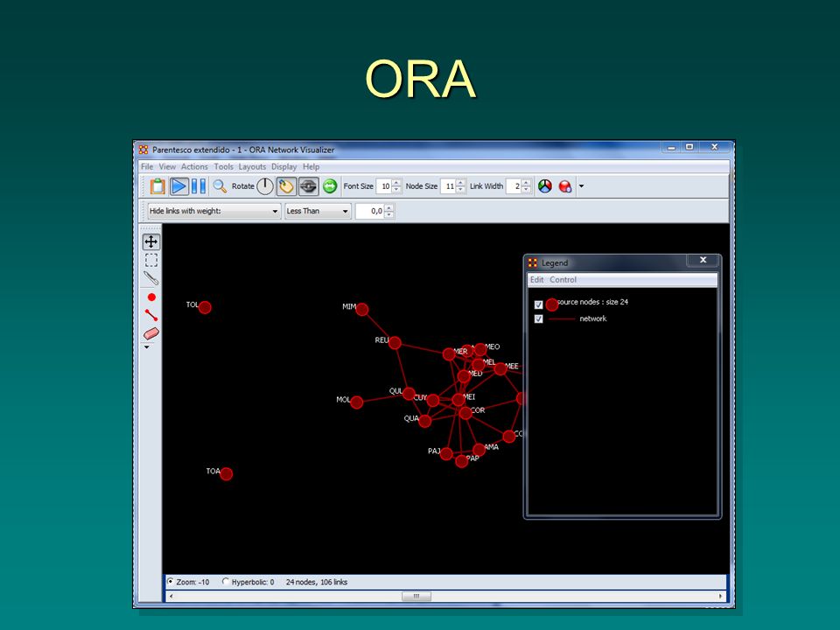This screenshot has height=630, width=840.
Task: Click the Rotate dial control
Action: click(264, 185)
